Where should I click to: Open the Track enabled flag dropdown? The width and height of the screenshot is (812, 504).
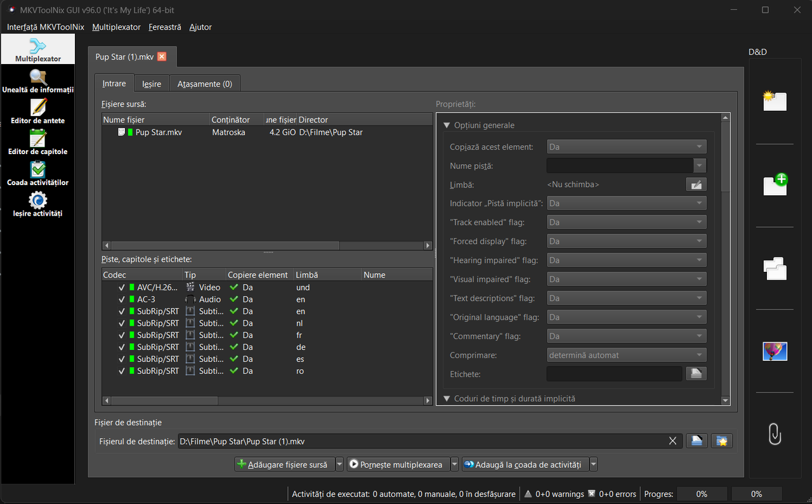click(626, 223)
